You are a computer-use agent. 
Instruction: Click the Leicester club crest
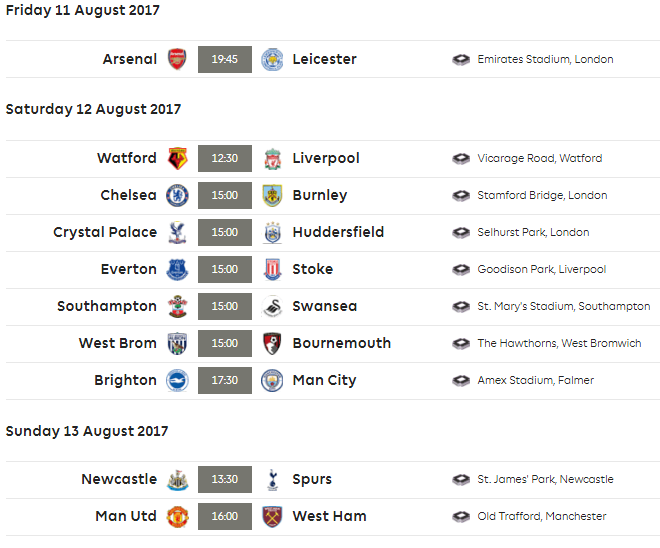272,59
